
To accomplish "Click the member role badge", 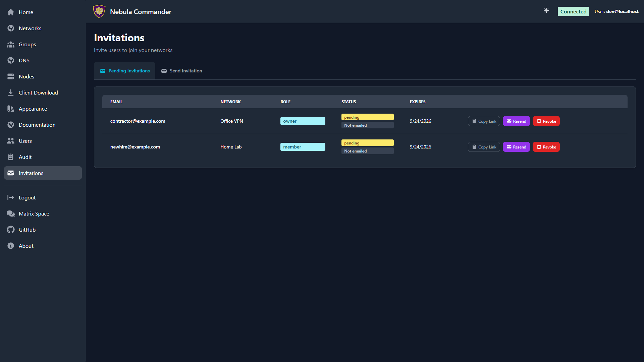I will tap(303, 147).
